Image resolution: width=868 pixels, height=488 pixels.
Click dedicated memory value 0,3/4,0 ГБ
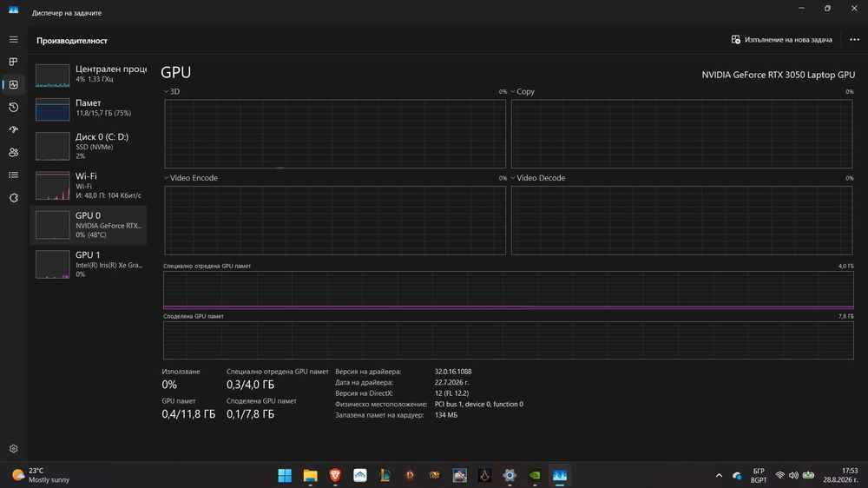250,385
